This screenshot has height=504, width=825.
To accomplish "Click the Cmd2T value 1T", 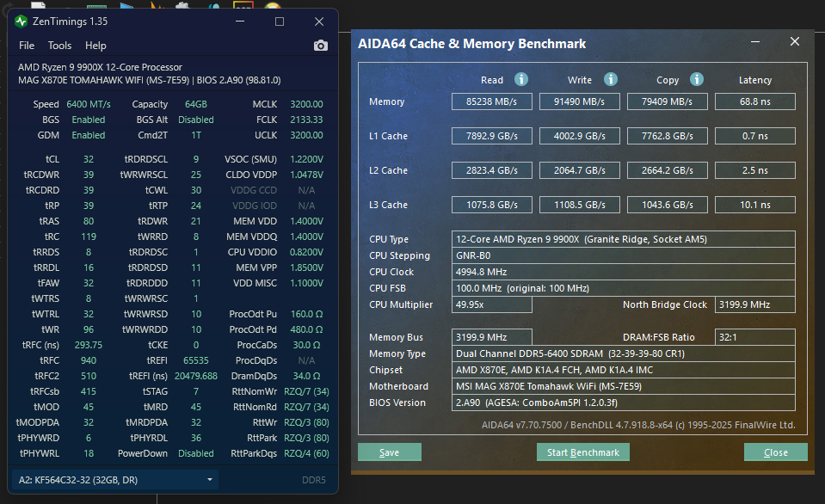I will (196, 135).
